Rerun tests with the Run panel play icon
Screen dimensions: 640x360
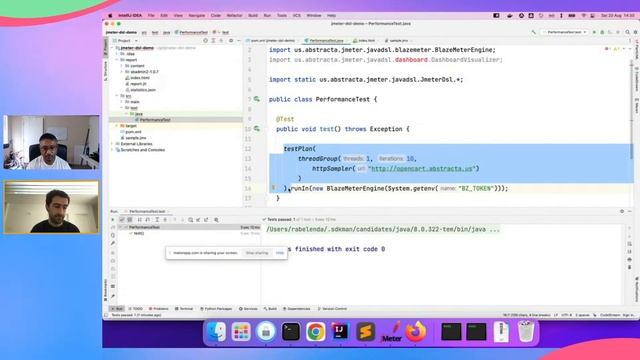113,220
